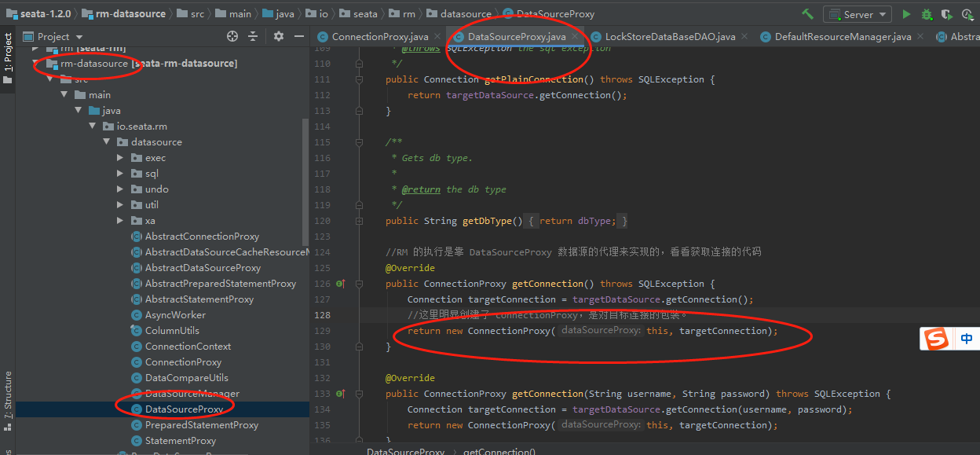Fold the Javadoc comment at line 115
This screenshot has height=455, width=980.
[x=359, y=141]
